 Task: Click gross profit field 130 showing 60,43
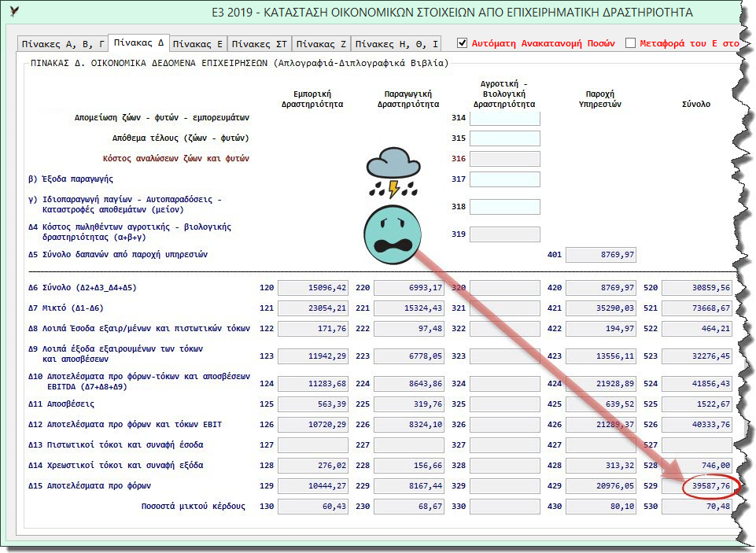(313, 507)
